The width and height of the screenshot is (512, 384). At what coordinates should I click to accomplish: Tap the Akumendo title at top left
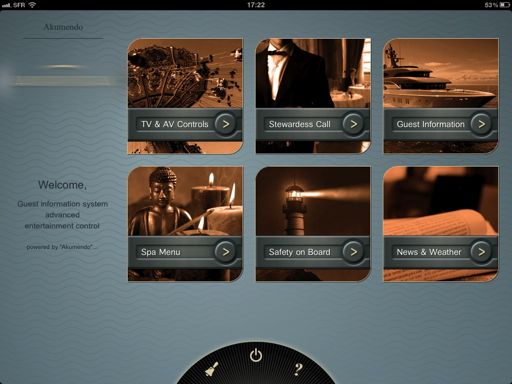point(63,27)
